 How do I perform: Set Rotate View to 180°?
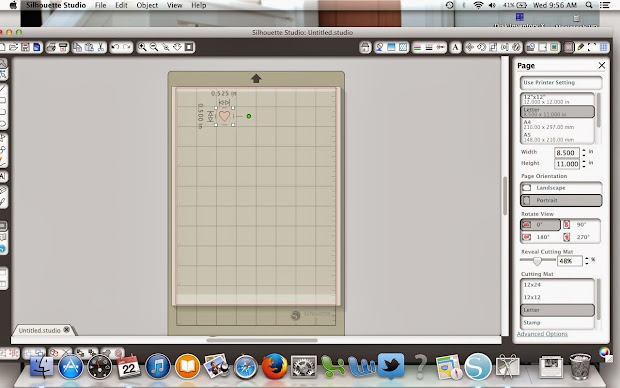pyautogui.click(x=540, y=237)
